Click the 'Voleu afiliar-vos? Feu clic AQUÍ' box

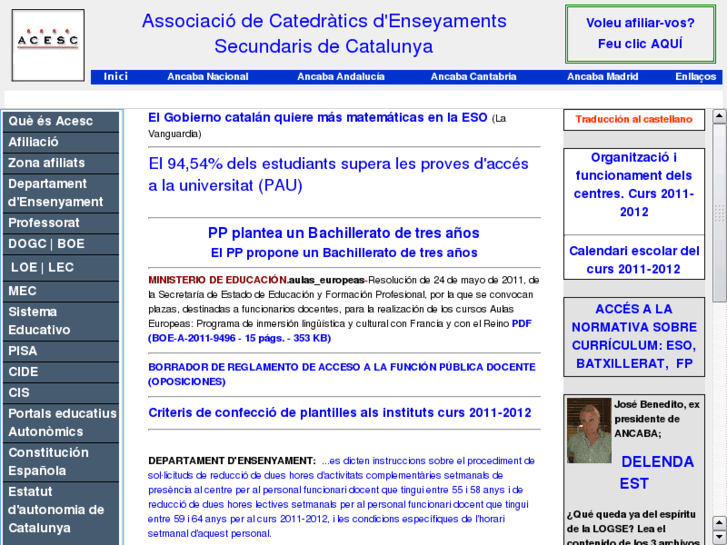(x=640, y=34)
